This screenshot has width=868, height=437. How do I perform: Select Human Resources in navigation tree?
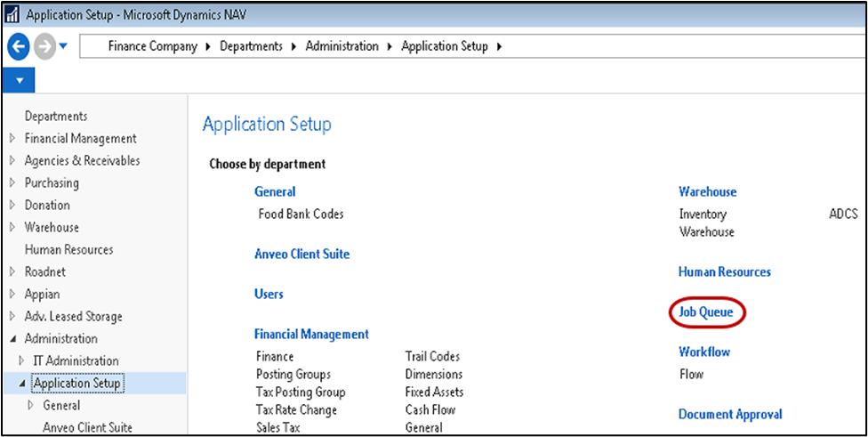coord(68,250)
